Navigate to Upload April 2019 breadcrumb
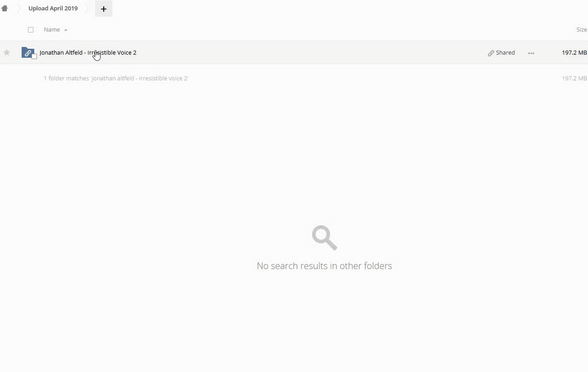Image resolution: width=588 pixels, height=372 pixels. click(53, 8)
